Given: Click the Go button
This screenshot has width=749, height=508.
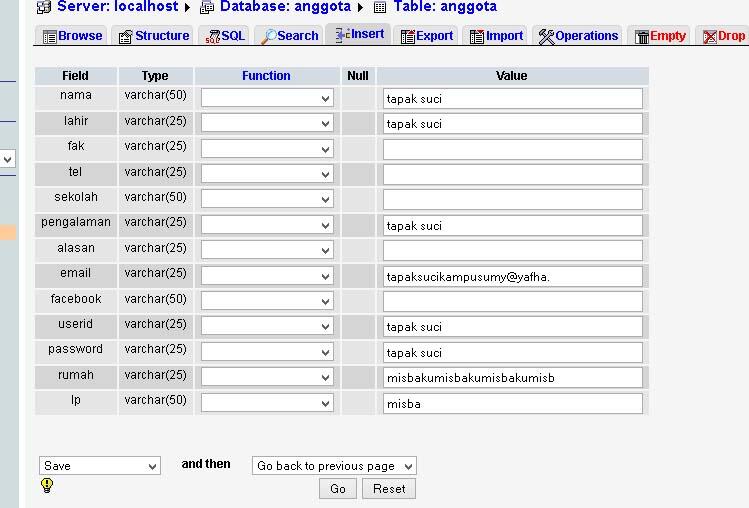Looking at the screenshot, I should click(338, 488).
